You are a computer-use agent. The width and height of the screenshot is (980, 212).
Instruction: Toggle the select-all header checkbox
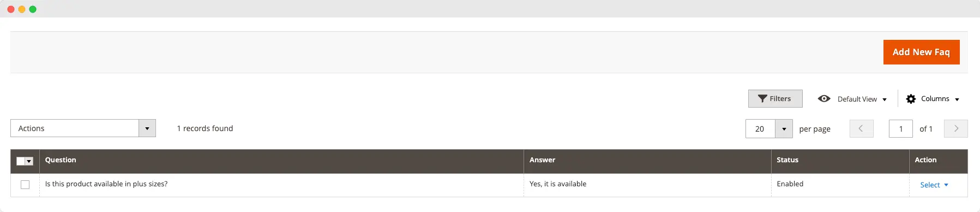pos(21,161)
